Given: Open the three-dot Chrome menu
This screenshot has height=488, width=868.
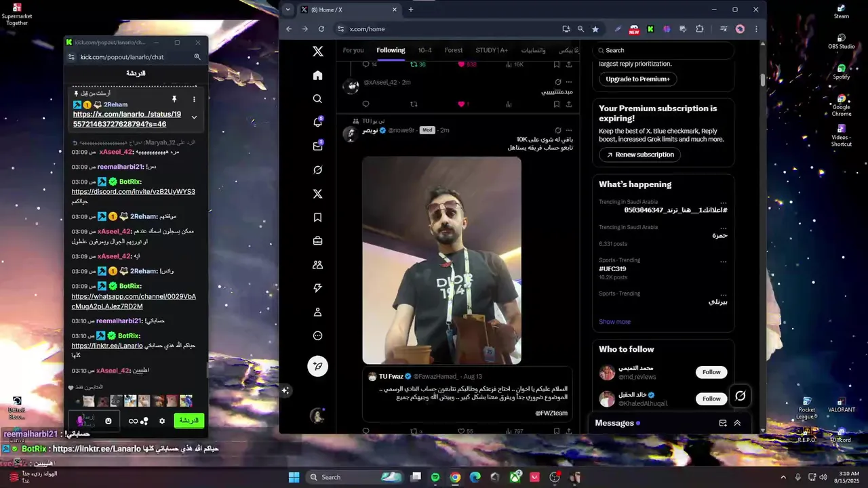Looking at the screenshot, I should pos(756,29).
